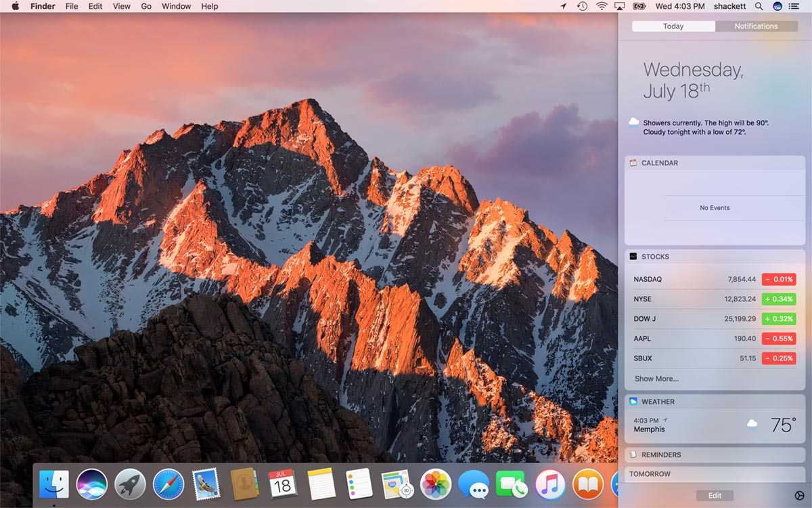Open the Go menu
The width and height of the screenshot is (812, 508).
[x=146, y=6]
